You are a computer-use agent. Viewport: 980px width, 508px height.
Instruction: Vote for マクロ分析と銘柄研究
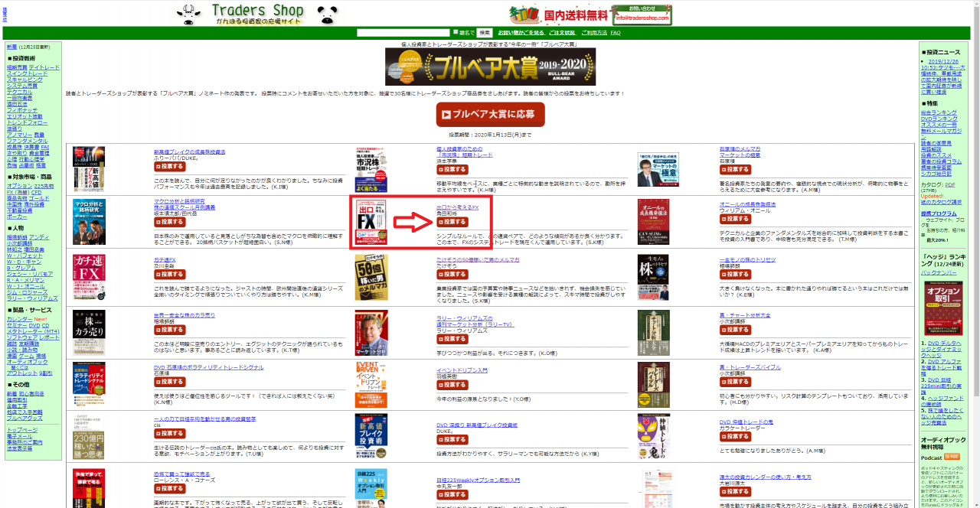click(170, 222)
